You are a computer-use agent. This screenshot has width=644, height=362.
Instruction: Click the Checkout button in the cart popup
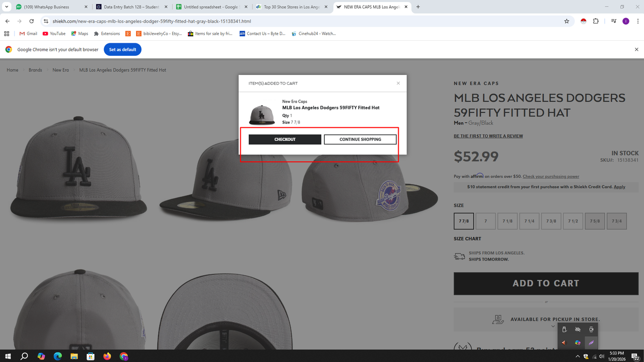click(x=285, y=139)
